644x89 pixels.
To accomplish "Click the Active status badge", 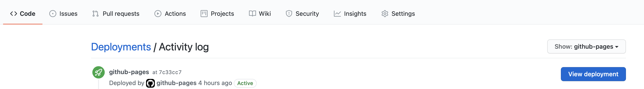I will 245,83.
